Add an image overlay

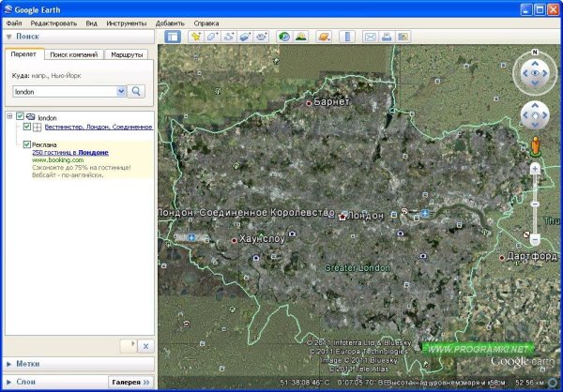pos(245,37)
